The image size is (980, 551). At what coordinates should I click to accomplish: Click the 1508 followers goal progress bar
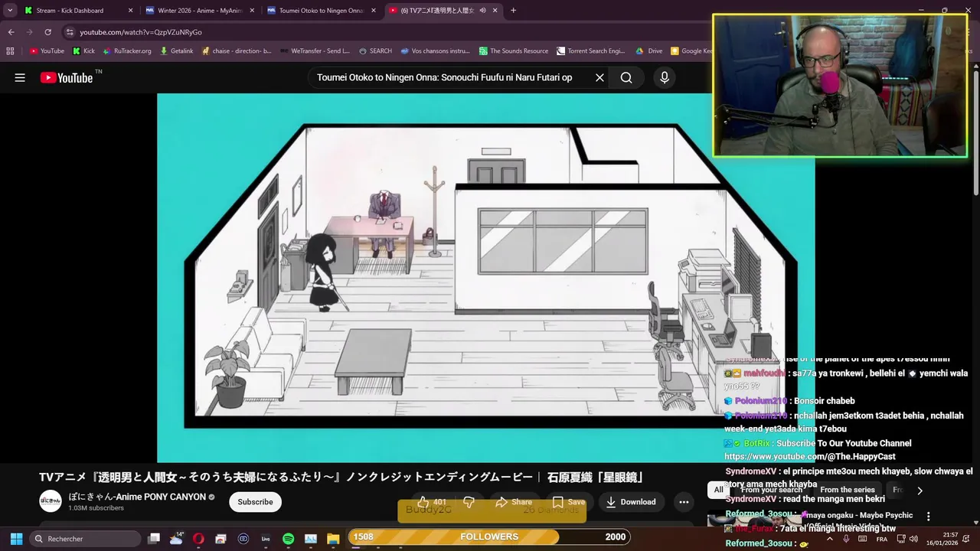click(x=489, y=536)
